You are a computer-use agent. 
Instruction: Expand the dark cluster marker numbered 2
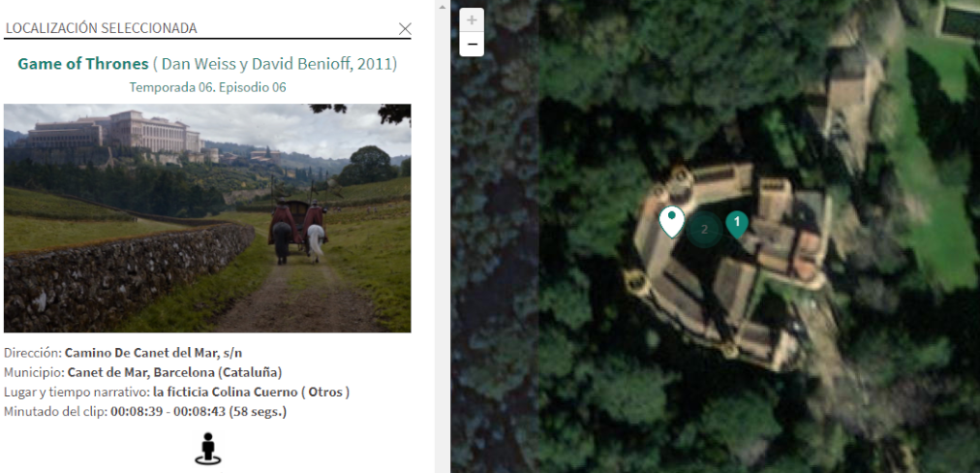pyautogui.click(x=704, y=230)
